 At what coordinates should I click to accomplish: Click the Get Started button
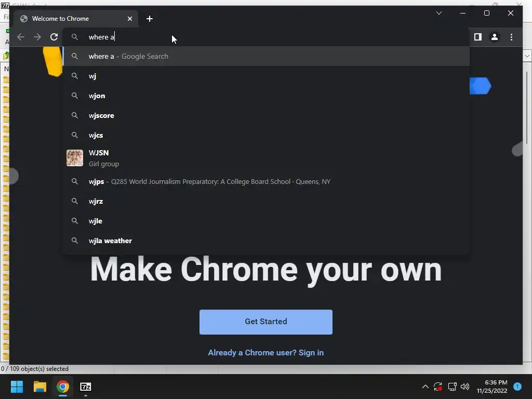tap(266, 322)
